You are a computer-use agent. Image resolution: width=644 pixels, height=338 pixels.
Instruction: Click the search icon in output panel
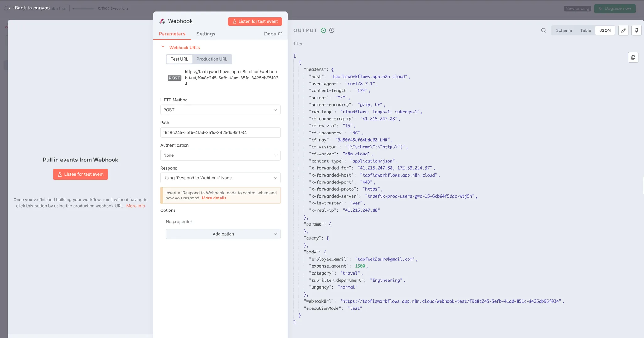point(543,30)
